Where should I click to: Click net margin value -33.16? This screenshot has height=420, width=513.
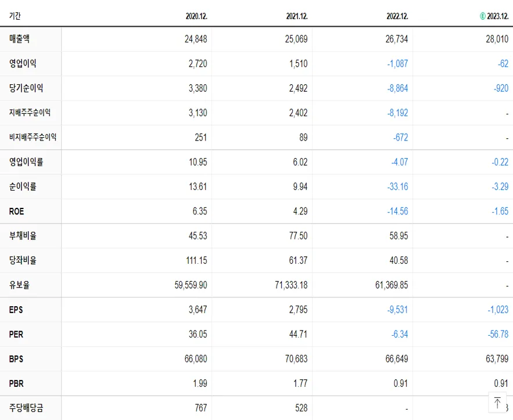(397, 187)
